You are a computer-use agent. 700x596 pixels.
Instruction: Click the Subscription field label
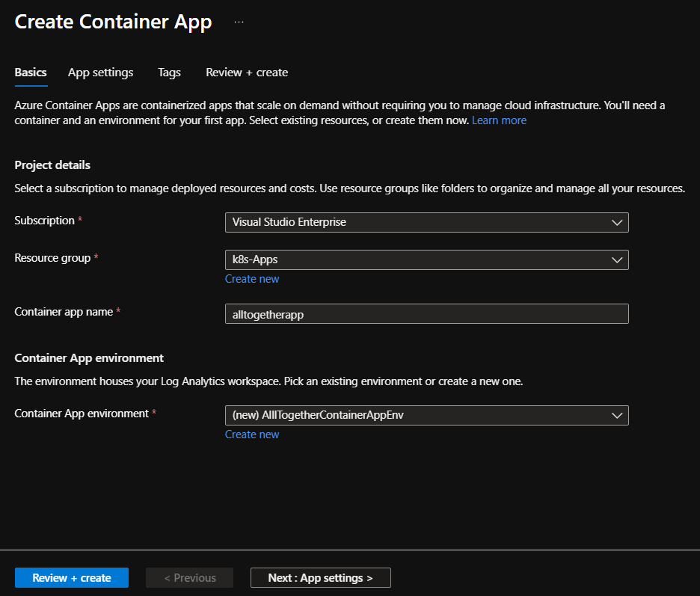pos(45,221)
